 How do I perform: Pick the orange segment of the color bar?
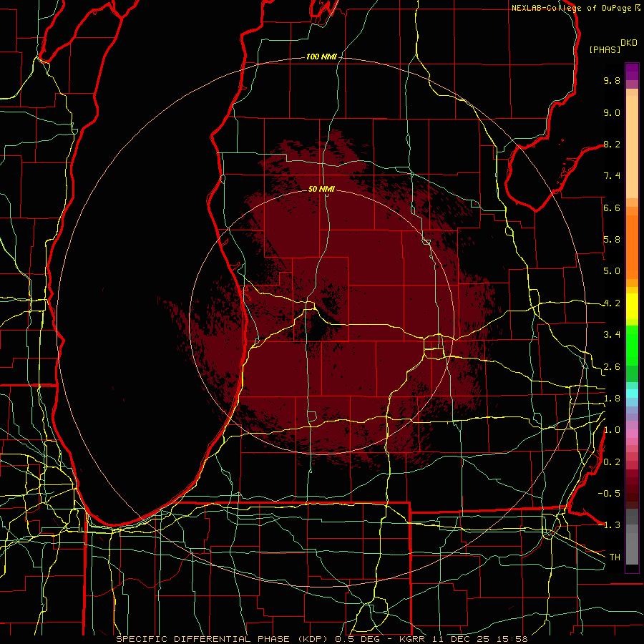coord(632,247)
